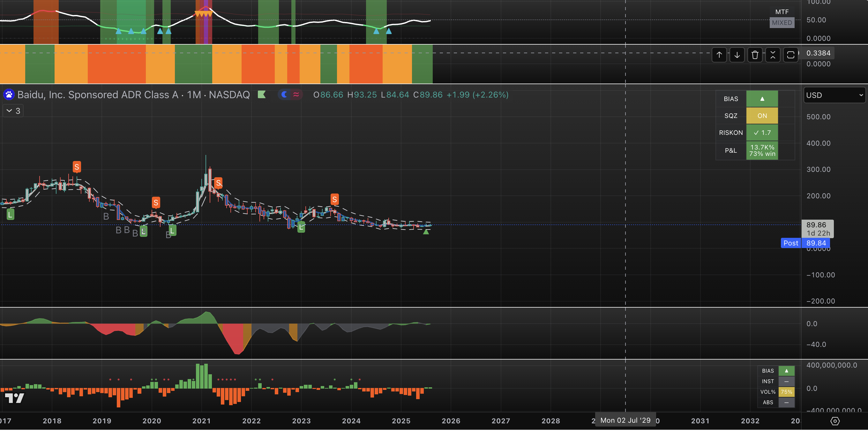Click the S sell marker near 2024
The image size is (868, 431).
(x=334, y=199)
